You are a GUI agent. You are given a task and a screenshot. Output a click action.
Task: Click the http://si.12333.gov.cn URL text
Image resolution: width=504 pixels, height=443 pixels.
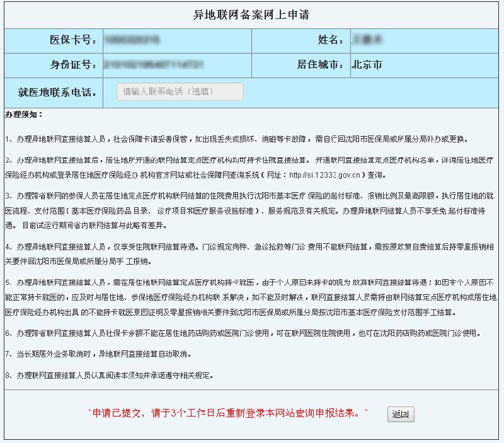click(329, 175)
